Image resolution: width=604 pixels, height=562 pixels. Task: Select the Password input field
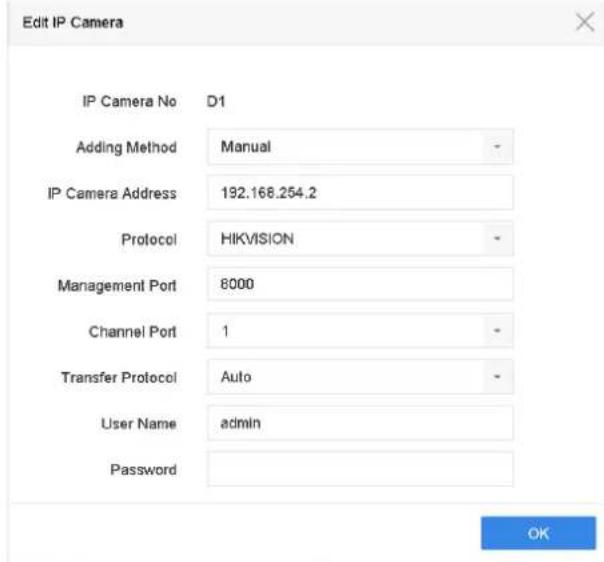coord(360,469)
